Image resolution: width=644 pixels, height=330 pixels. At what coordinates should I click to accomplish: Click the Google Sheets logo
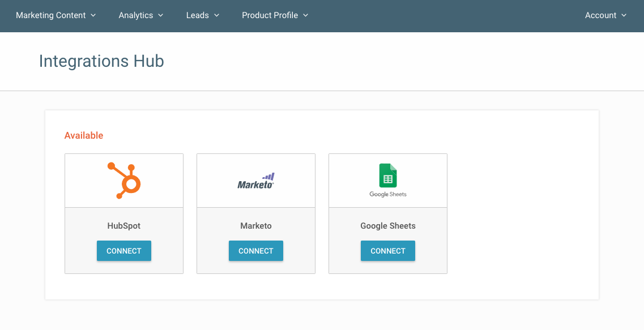[388, 181]
